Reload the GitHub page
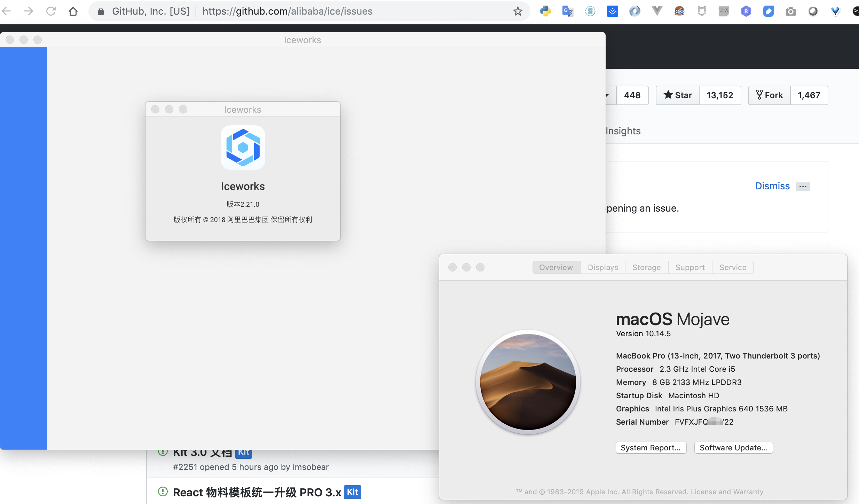 (x=51, y=11)
